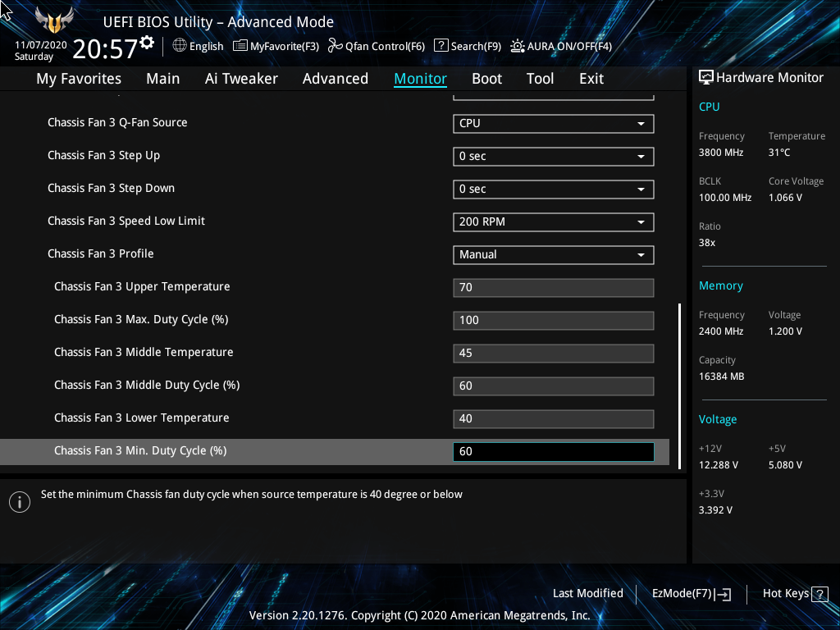Viewport: 840px width, 630px height.
Task: Click the AURA light icon
Action: point(518,46)
